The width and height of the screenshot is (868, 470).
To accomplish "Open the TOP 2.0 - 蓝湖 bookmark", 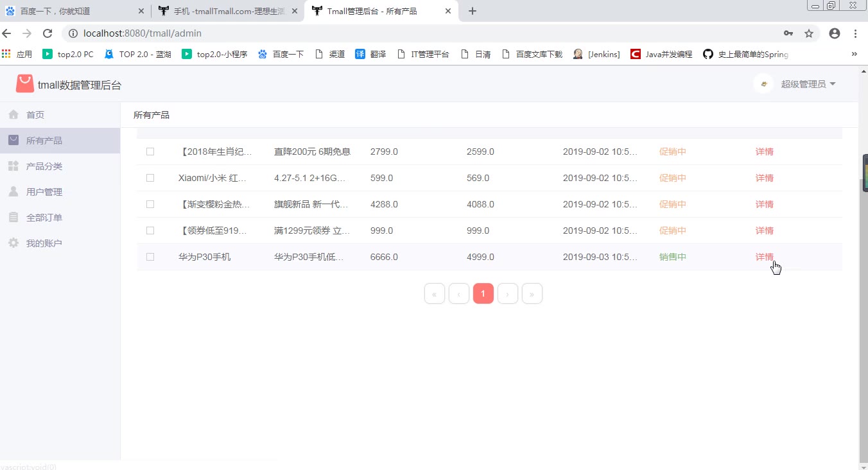I will 137,55.
